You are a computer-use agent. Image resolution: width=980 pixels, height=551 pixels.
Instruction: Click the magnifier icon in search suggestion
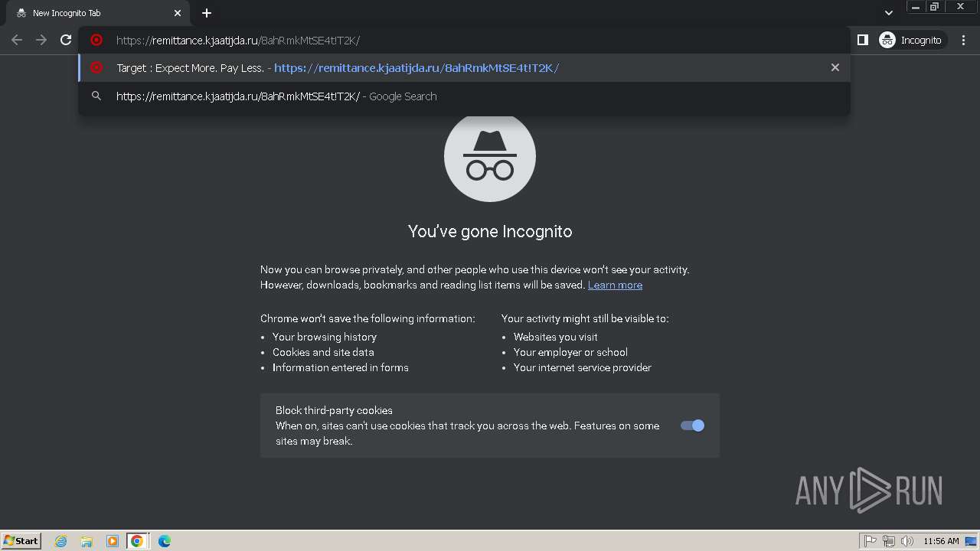click(x=96, y=96)
